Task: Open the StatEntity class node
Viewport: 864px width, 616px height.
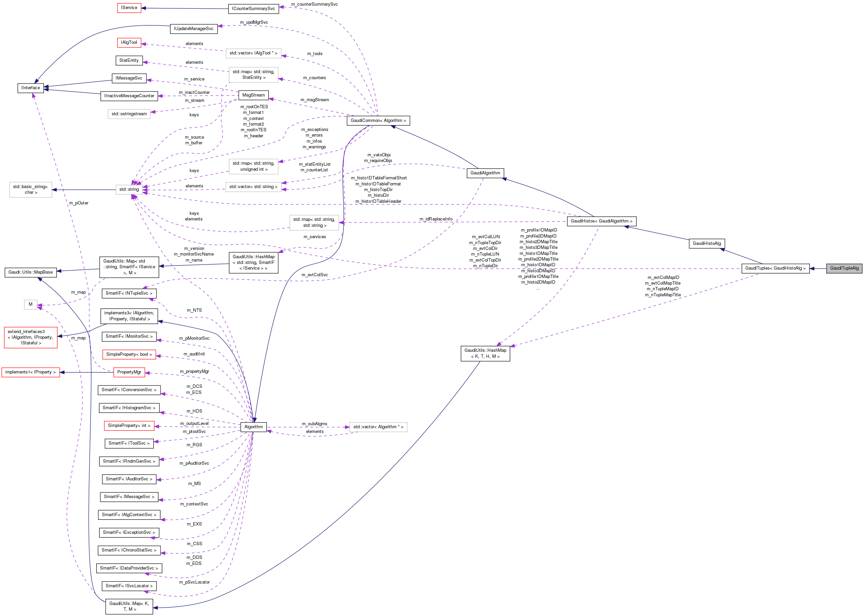Action: tap(129, 60)
